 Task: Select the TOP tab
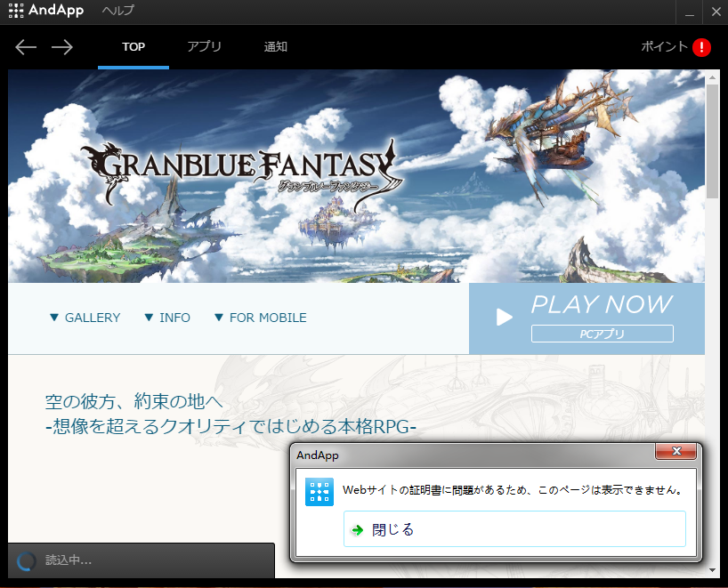pyautogui.click(x=133, y=47)
